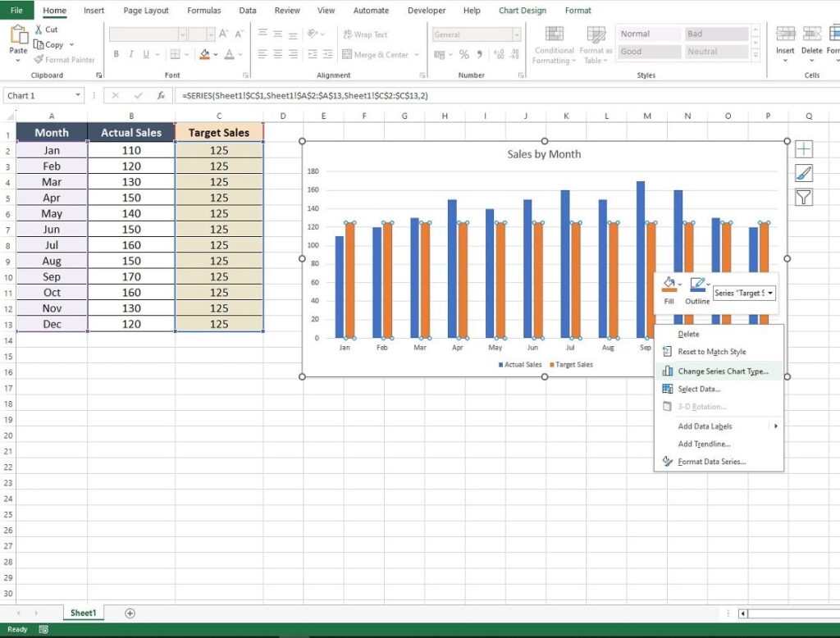This screenshot has width=840, height=638.
Task: Toggle Wrap Text option
Action: 365,34
